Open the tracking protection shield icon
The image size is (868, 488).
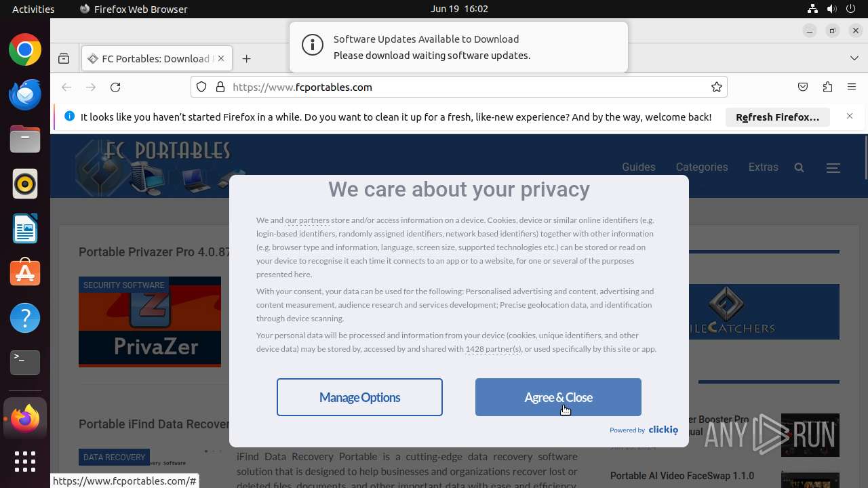click(x=201, y=87)
